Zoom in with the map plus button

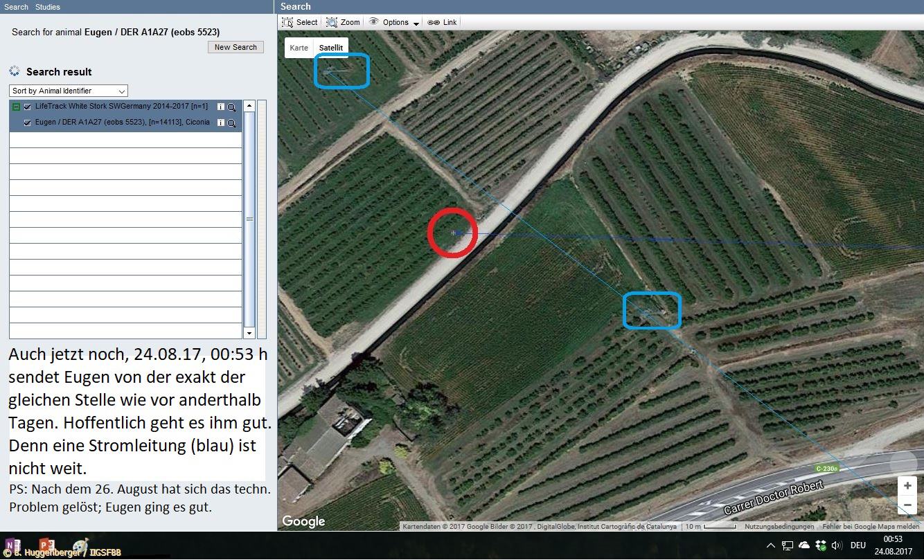point(907,486)
